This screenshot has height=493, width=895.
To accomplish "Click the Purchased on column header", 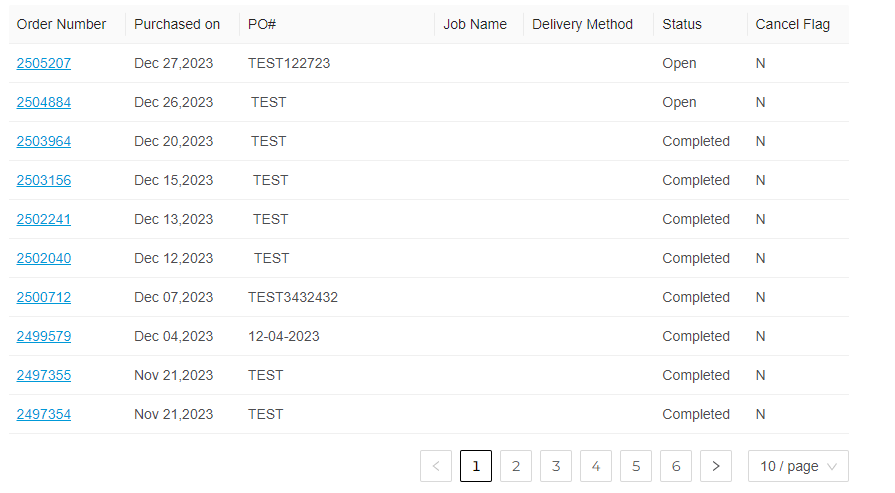I will point(177,24).
